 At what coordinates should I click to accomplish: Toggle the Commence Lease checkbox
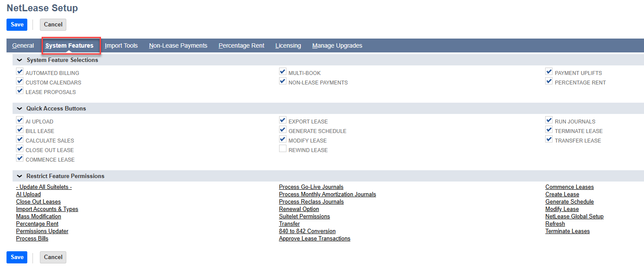coord(20,159)
